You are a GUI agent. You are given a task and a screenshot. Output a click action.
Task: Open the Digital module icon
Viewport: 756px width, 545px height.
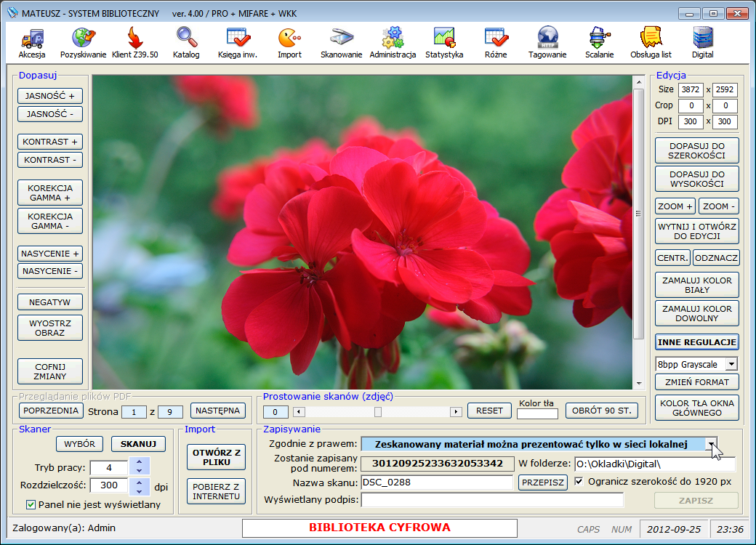coord(702,38)
